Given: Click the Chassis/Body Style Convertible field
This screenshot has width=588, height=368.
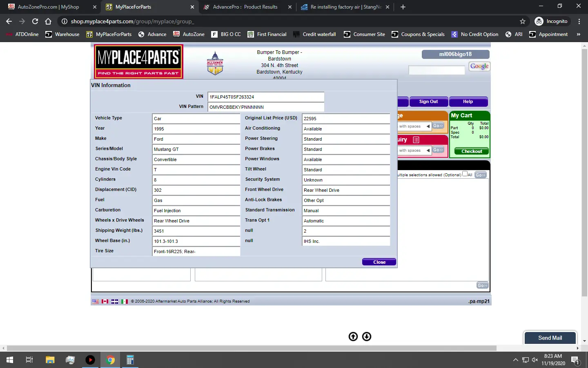Looking at the screenshot, I should pyautogui.click(x=196, y=159).
